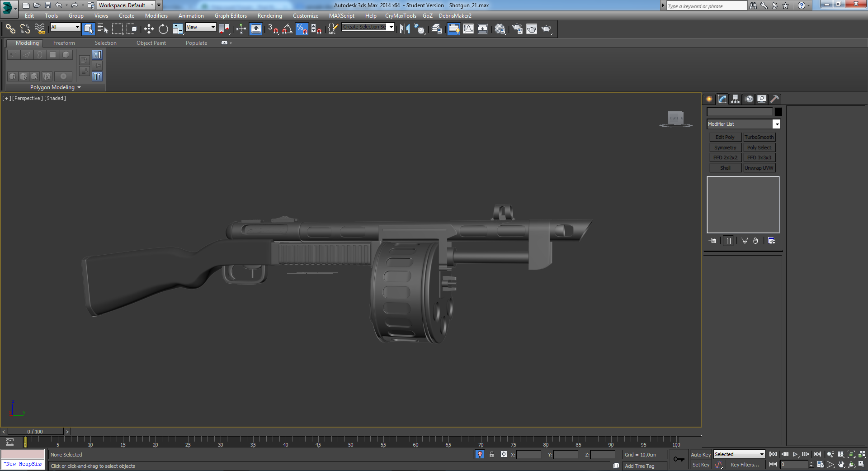This screenshot has height=471, width=868.
Task: Open the Rendering menu
Action: [270, 16]
